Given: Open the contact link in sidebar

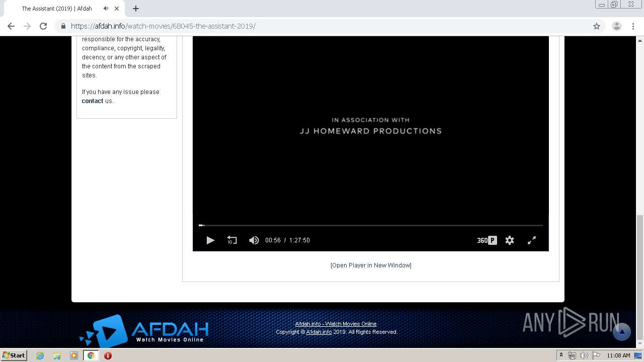Looking at the screenshot, I should point(93,101).
